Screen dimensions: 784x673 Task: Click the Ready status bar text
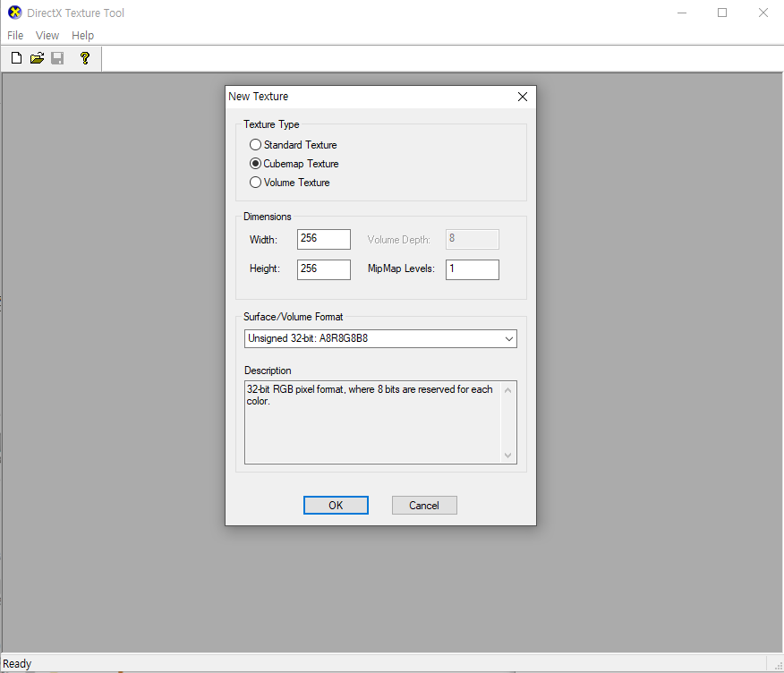17,663
